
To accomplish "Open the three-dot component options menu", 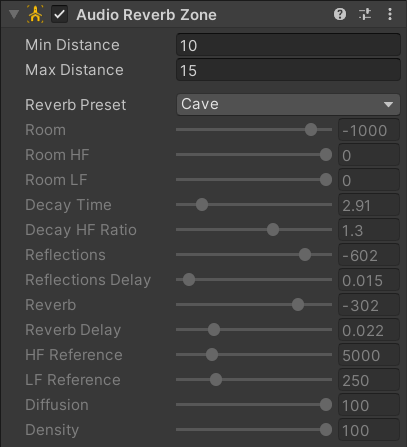I will [x=390, y=14].
